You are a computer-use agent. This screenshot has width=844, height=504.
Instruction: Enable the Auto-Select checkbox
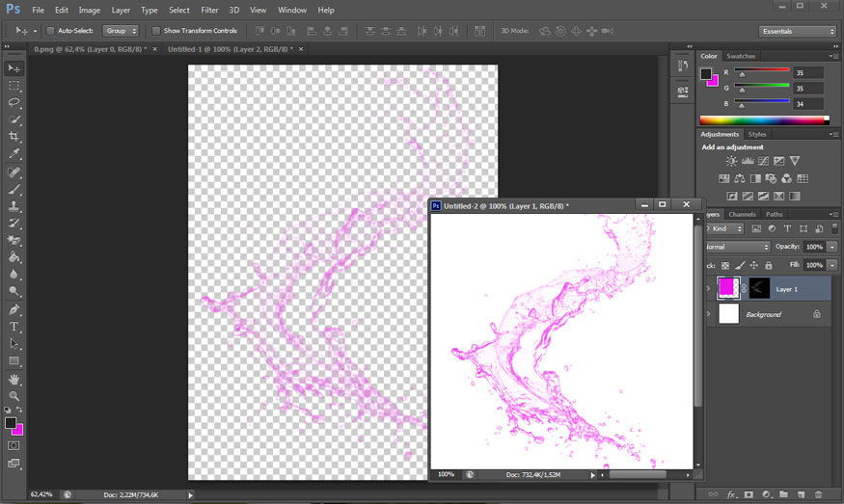[51, 31]
